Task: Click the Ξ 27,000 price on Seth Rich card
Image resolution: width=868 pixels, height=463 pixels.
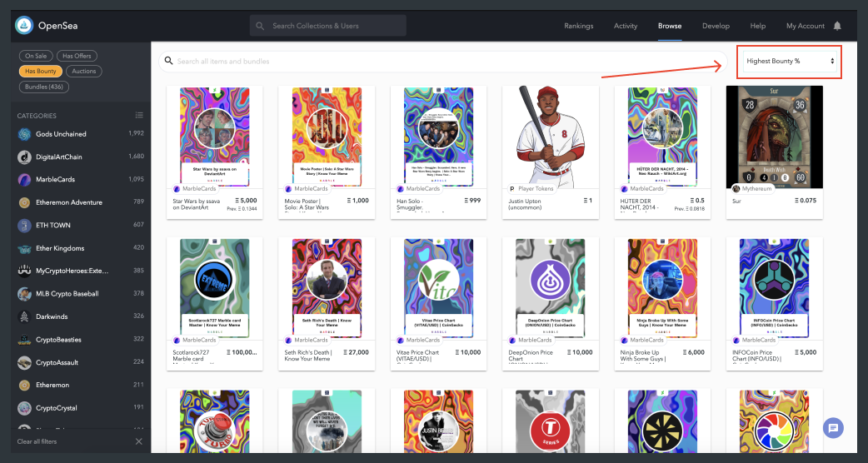Action: pyautogui.click(x=356, y=352)
